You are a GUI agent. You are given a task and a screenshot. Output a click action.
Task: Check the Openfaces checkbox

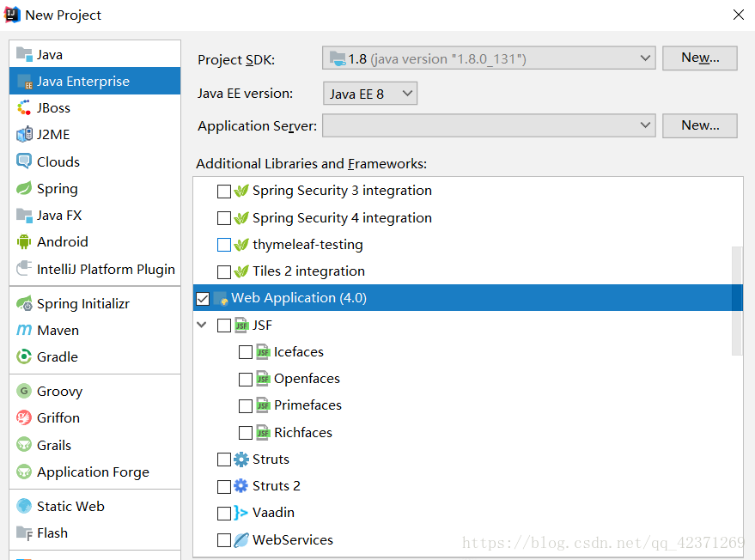[x=246, y=379]
